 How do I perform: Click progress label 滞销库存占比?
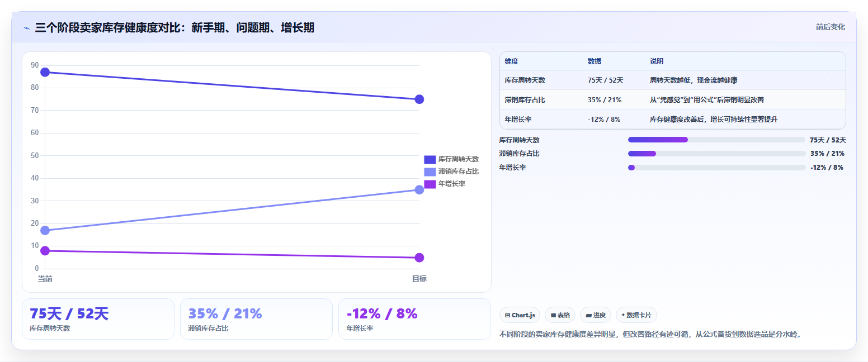520,154
